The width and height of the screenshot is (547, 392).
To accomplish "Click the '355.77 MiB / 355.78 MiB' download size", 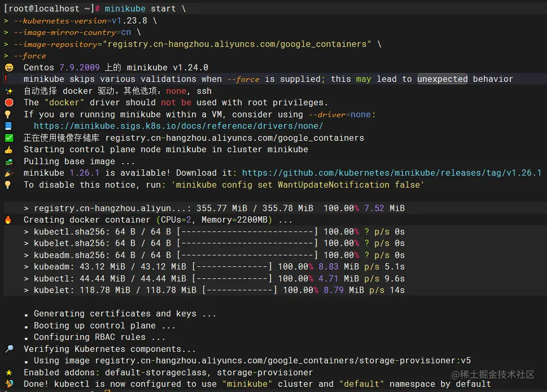I will click(254, 208).
